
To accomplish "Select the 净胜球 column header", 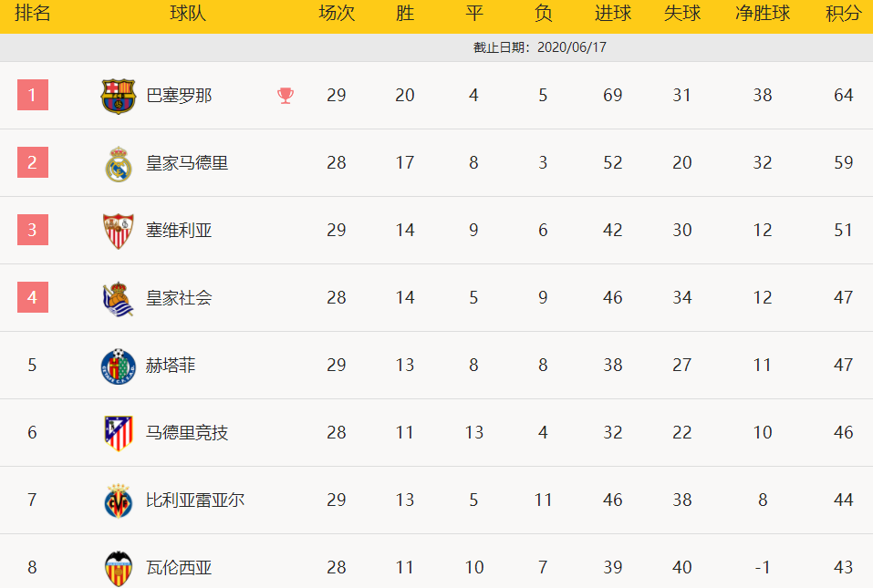I will [763, 14].
